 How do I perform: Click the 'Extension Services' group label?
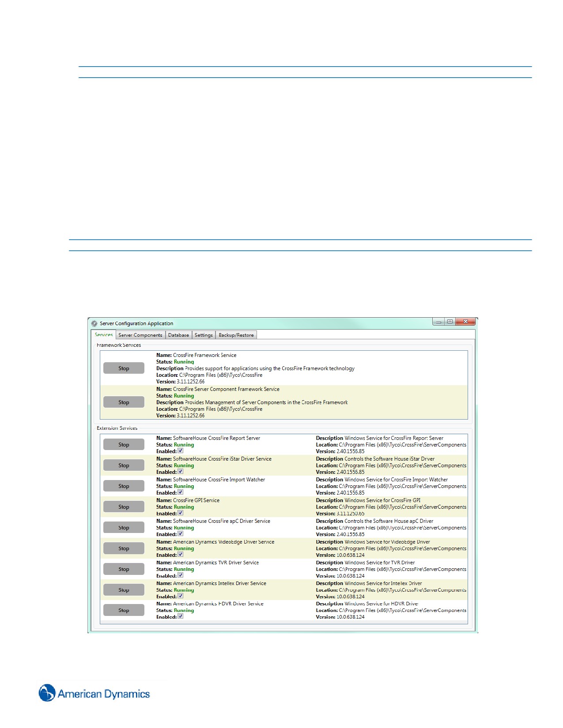pyautogui.click(x=117, y=428)
